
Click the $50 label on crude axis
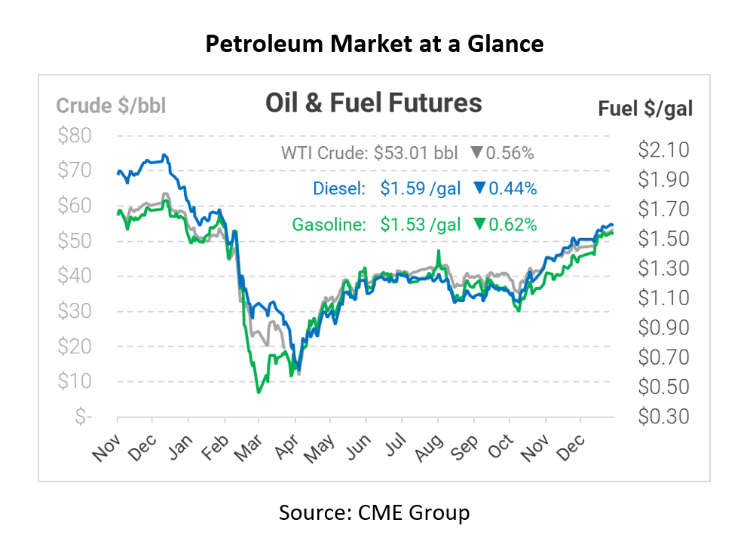(x=74, y=241)
